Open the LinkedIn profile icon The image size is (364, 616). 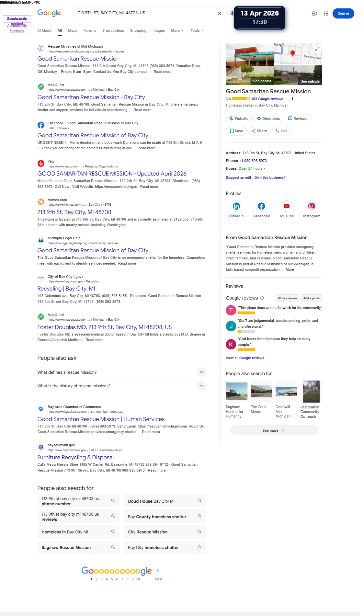[236, 206]
